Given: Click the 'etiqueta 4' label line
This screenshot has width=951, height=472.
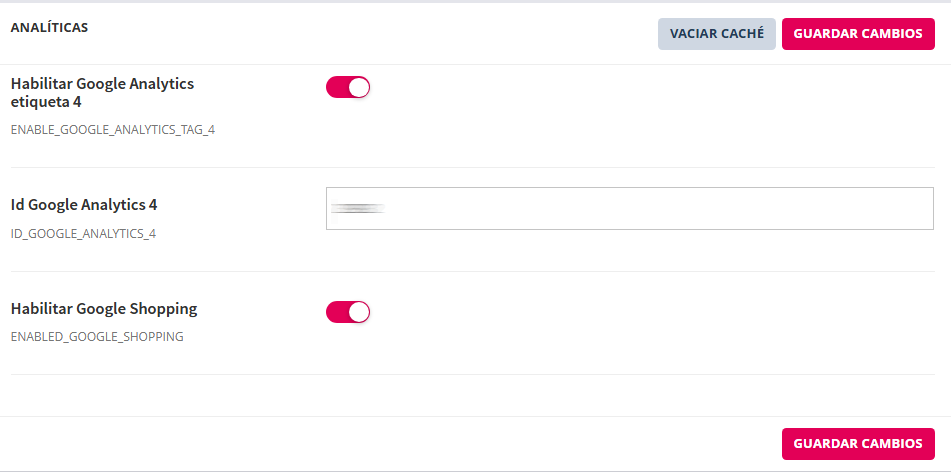Looking at the screenshot, I should [46, 102].
